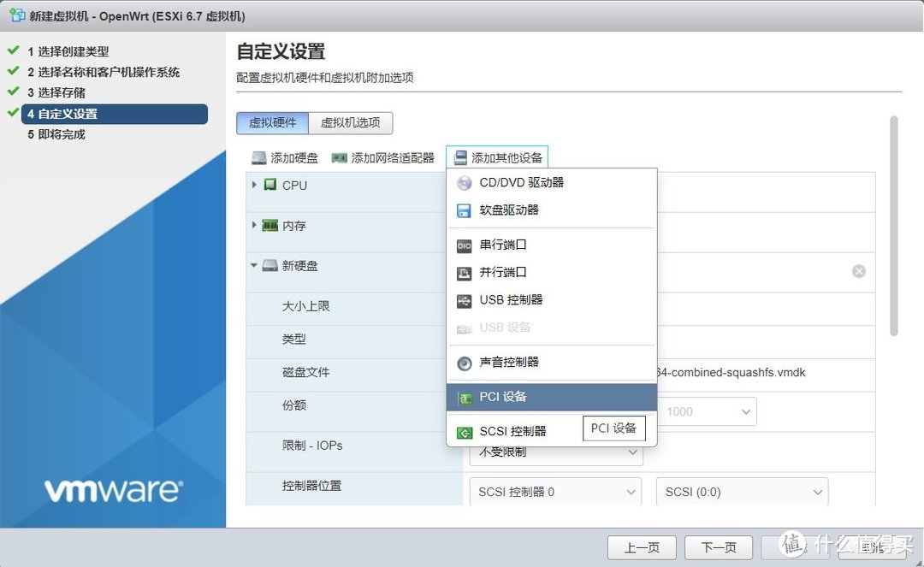Screen dimensions: 924x567
Task: Click the CPU chip icon
Action: [269, 185]
